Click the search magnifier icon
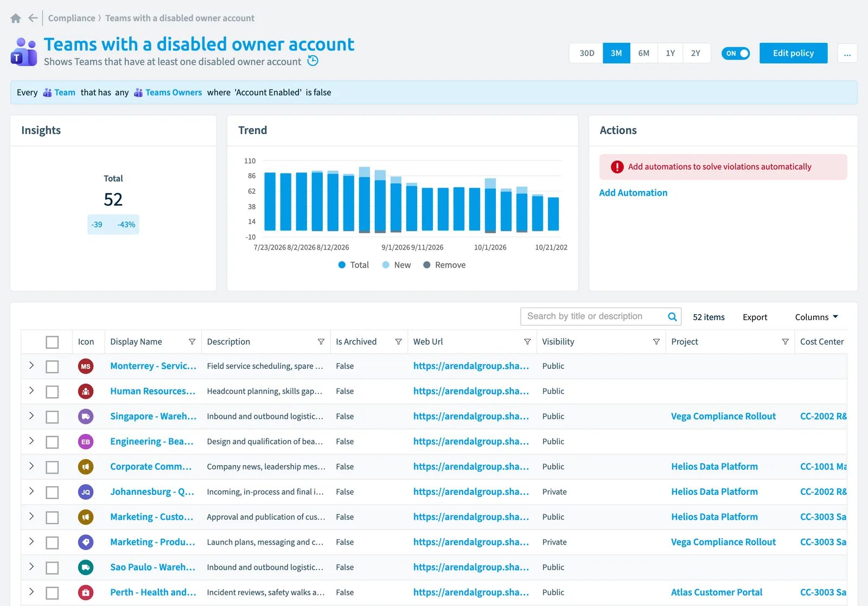Image resolution: width=868 pixels, height=606 pixels. point(672,317)
